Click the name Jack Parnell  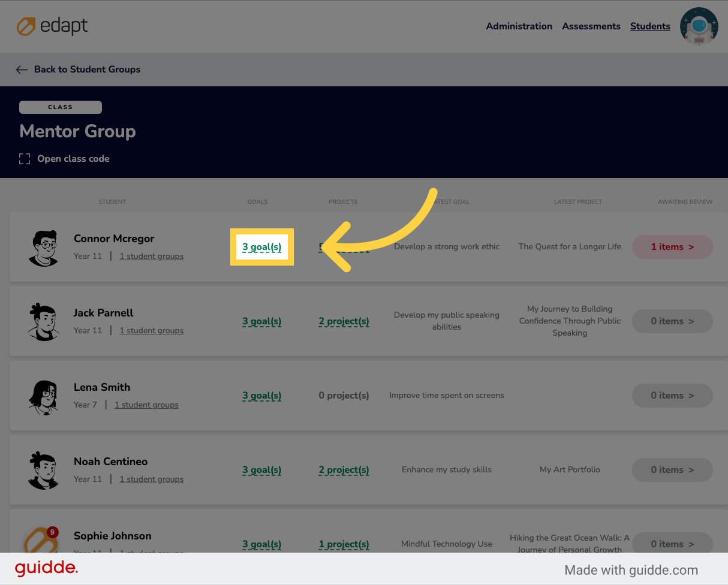point(104,313)
